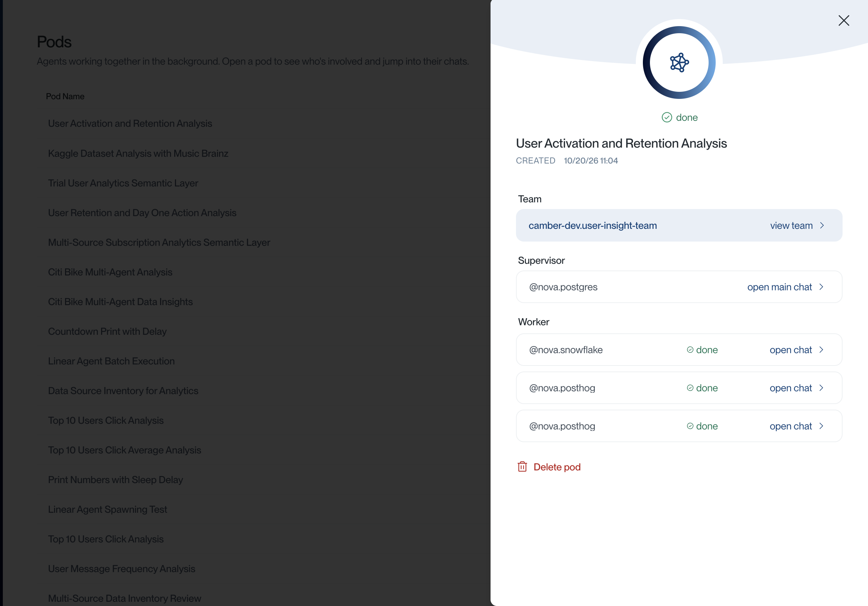868x606 pixels.
Task: Click Delete pod text button
Action: (557, 467)
